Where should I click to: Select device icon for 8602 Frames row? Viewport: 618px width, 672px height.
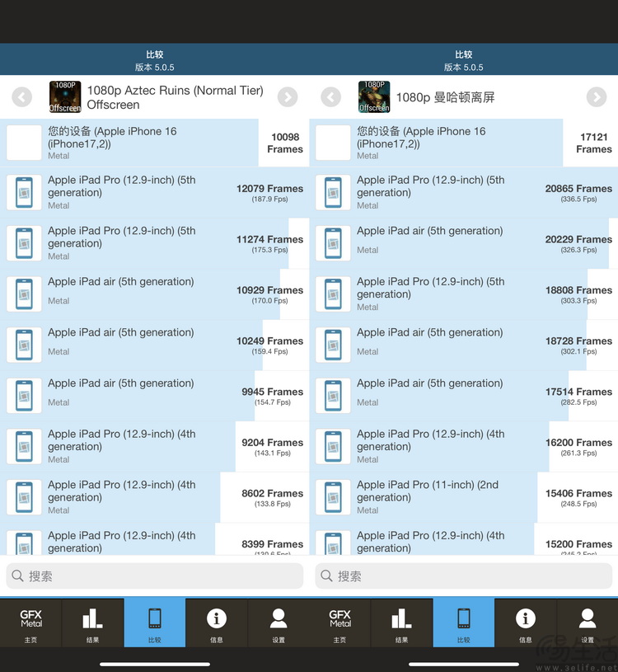24,497
